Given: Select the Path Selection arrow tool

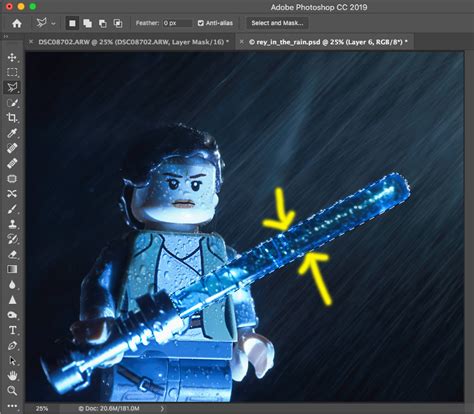Looking at the screenshot, I should [x=12, y=361].
